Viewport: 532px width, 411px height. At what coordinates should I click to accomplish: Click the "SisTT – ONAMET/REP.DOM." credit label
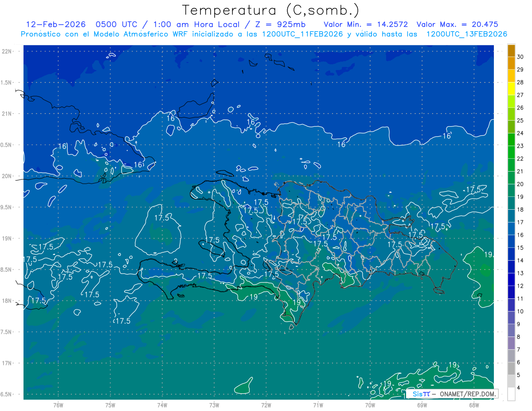tap(453, 394)
